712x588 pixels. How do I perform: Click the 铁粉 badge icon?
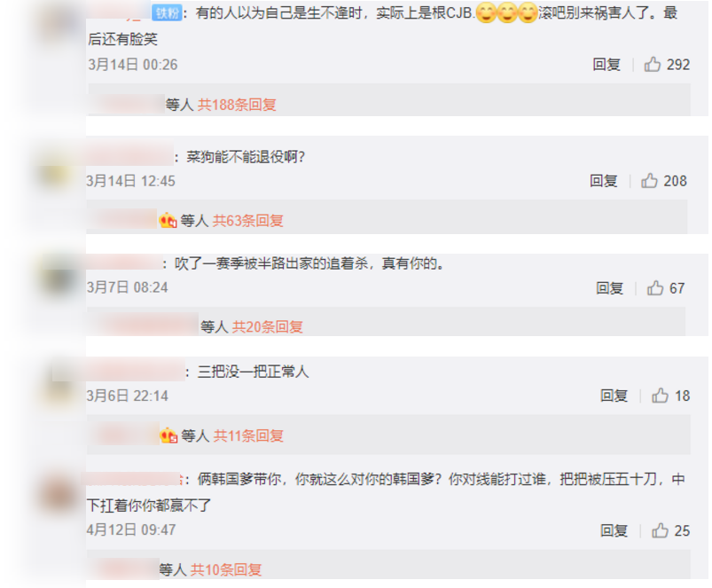click(167, 12)
